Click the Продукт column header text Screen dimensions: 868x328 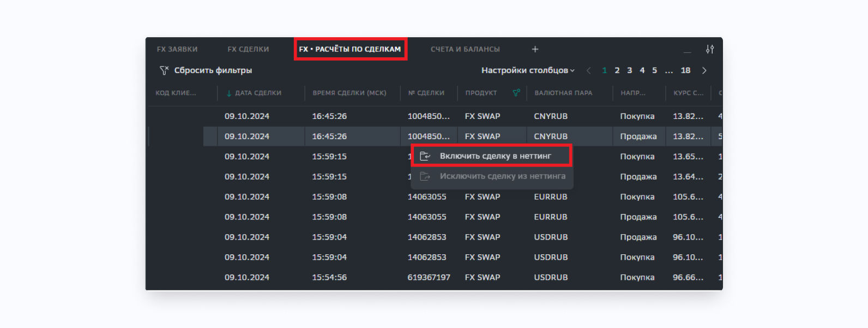pos(481,93)
